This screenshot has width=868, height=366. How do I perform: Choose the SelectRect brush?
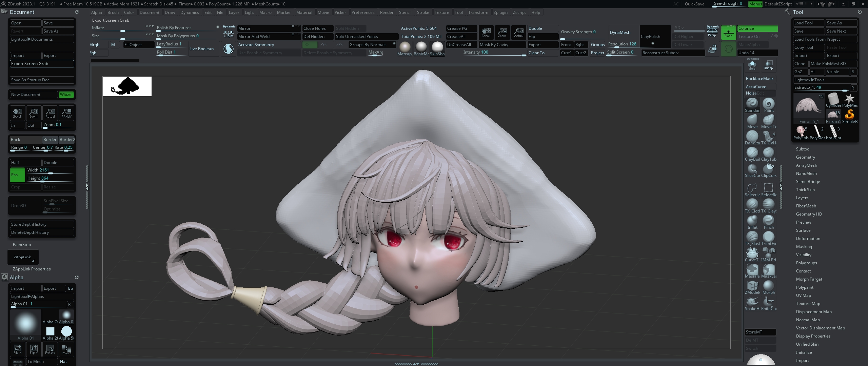pos(768,189)
